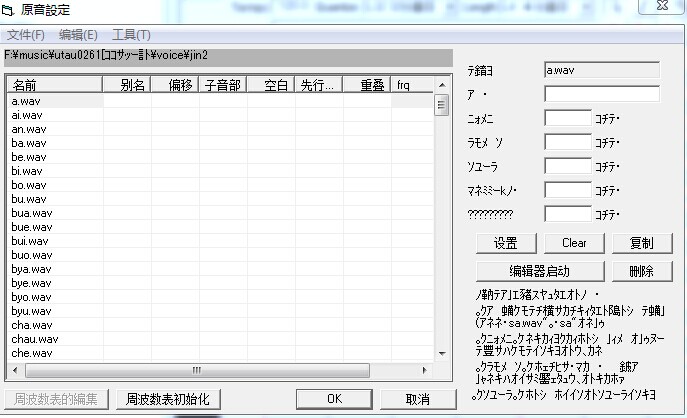Click the window title-bar icon of 原音設定
687x418 pixels.
click(x=8, y=10)
